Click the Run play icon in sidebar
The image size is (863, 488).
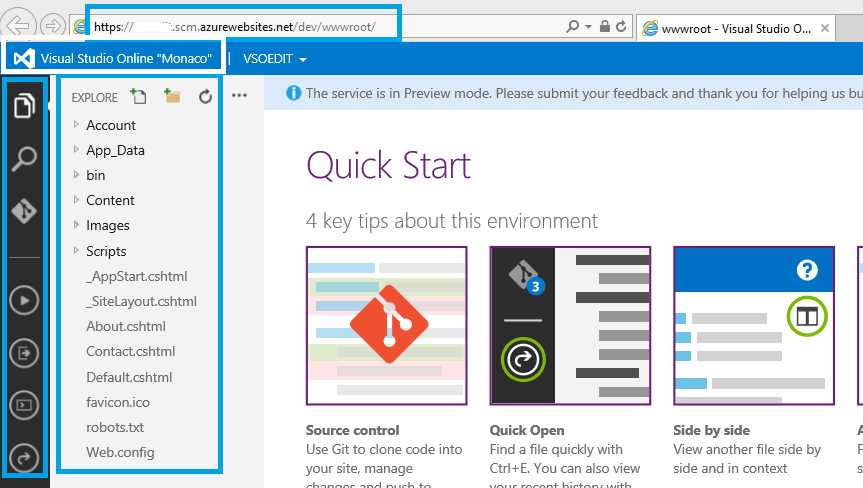coord(24,300)
